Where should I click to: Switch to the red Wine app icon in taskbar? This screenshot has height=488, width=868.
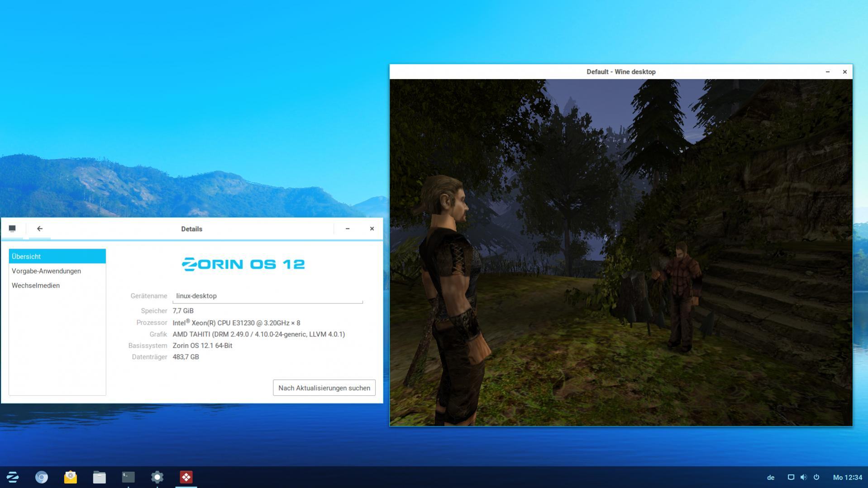point(186,477)
